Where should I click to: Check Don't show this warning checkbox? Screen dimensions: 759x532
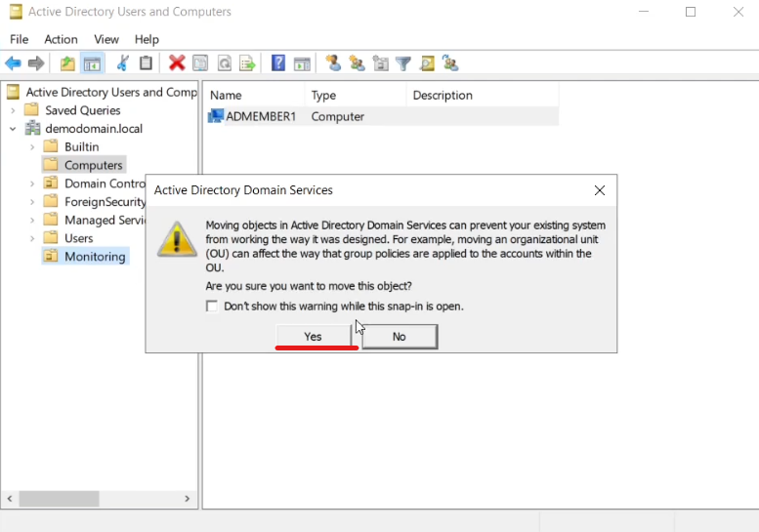click(212, 307)
